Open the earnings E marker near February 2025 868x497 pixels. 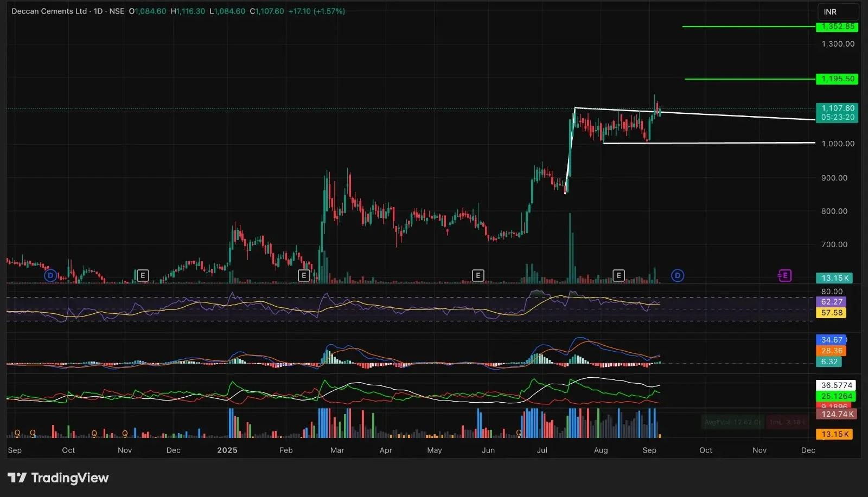[304, 276]
